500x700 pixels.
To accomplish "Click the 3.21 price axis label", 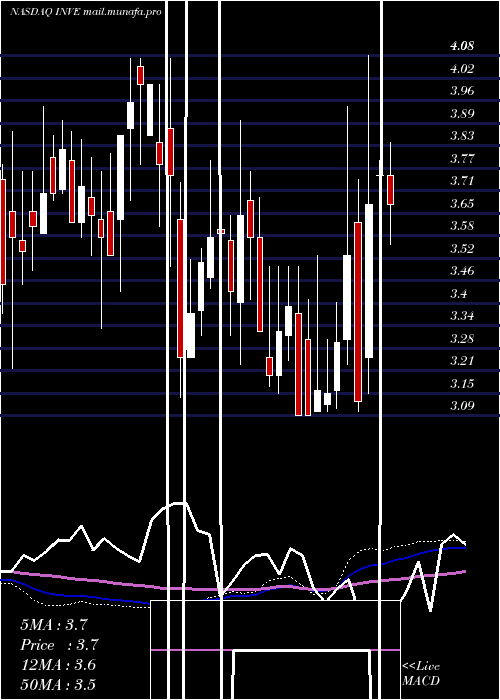I will pyautogui.click(x=462, y=361).
